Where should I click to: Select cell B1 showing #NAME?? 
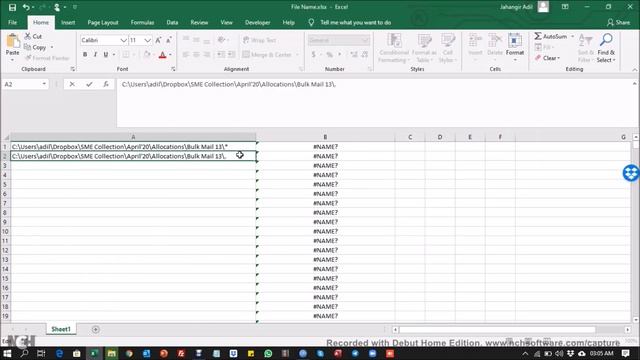click(325, 147)
